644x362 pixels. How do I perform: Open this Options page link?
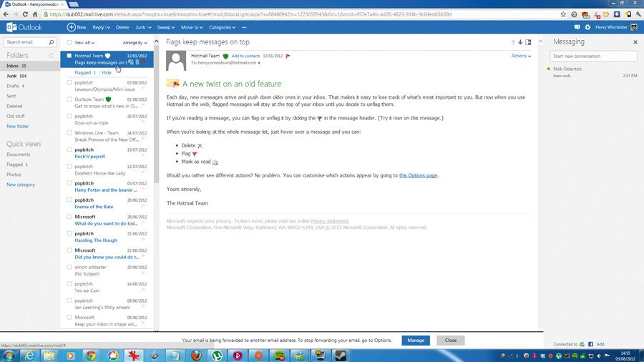pos(418,175)
